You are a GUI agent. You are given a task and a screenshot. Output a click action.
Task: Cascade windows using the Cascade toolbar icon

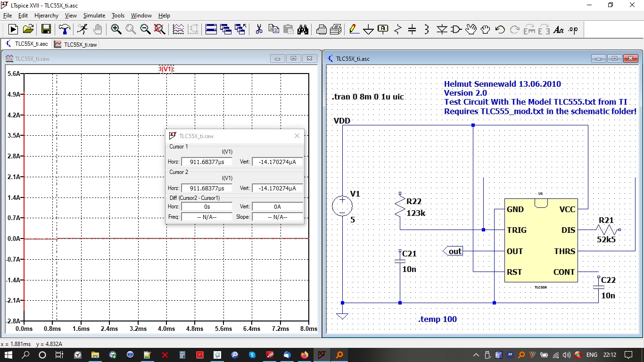tap(226, 29)
